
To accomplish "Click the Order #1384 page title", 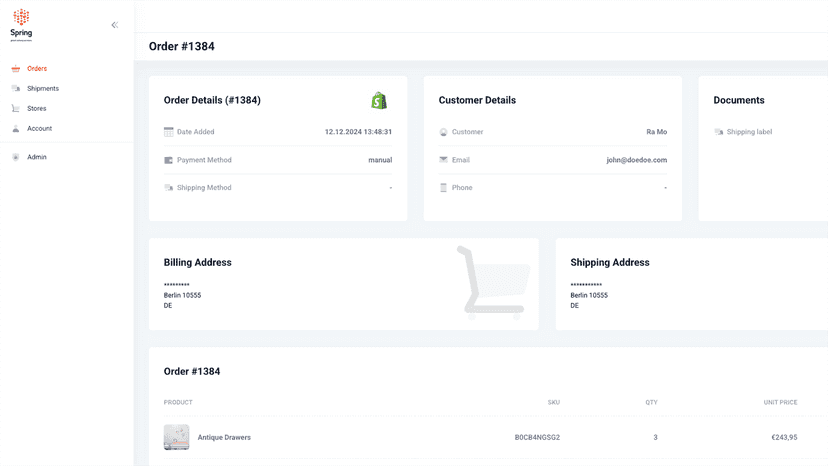I will (182, 46).
